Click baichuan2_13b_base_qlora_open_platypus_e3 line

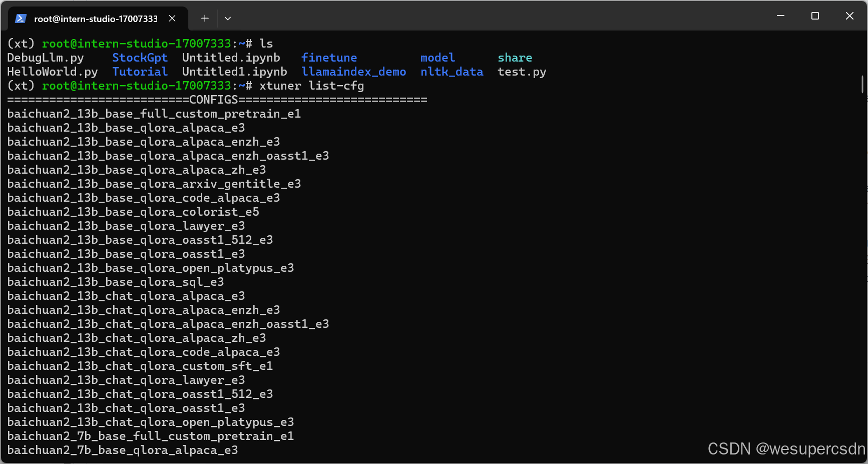(151, 268)
